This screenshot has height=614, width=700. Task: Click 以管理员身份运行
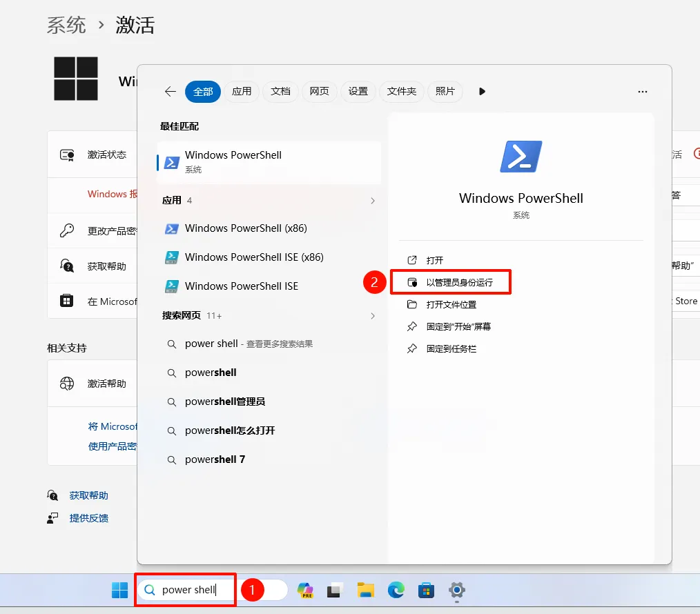451,282
